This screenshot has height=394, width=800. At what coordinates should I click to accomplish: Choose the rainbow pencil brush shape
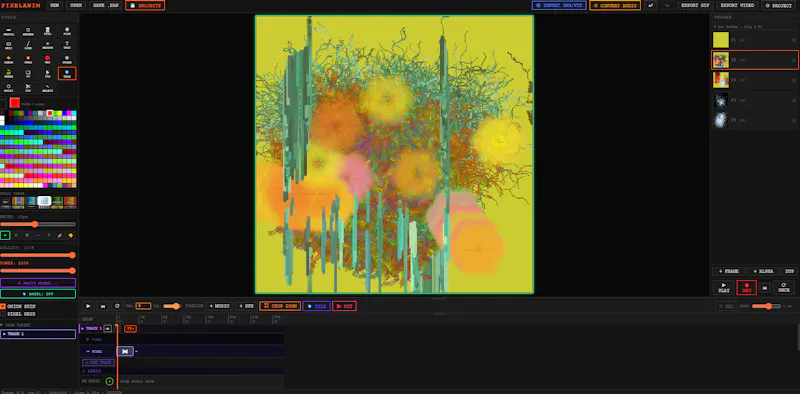60,235
